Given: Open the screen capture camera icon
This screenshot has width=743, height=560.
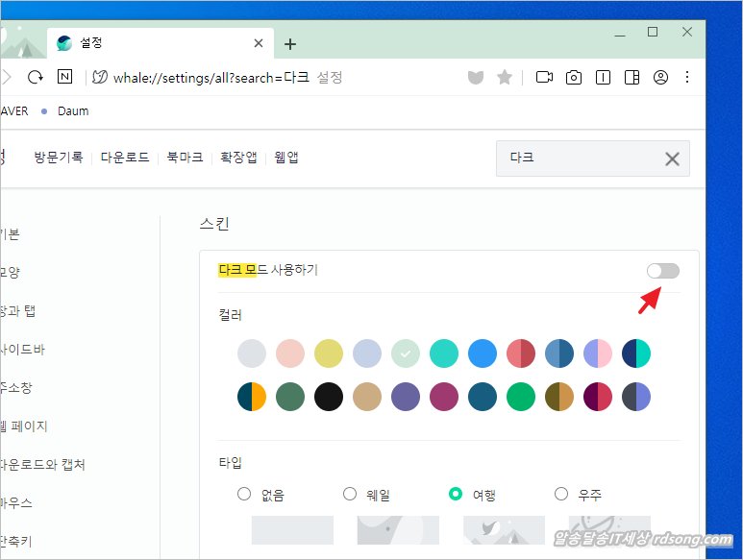Looking at the screenshot, I should (x=574, y=77).
